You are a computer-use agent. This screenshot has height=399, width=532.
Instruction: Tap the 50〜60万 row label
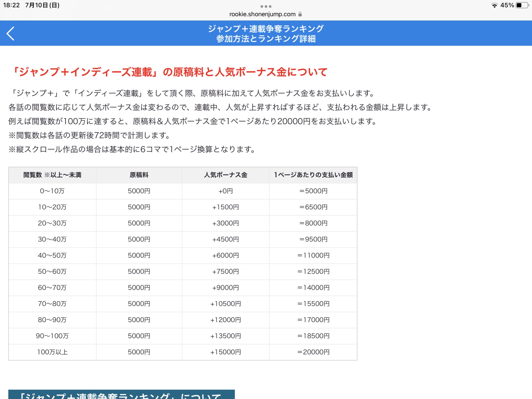[52, 272]
